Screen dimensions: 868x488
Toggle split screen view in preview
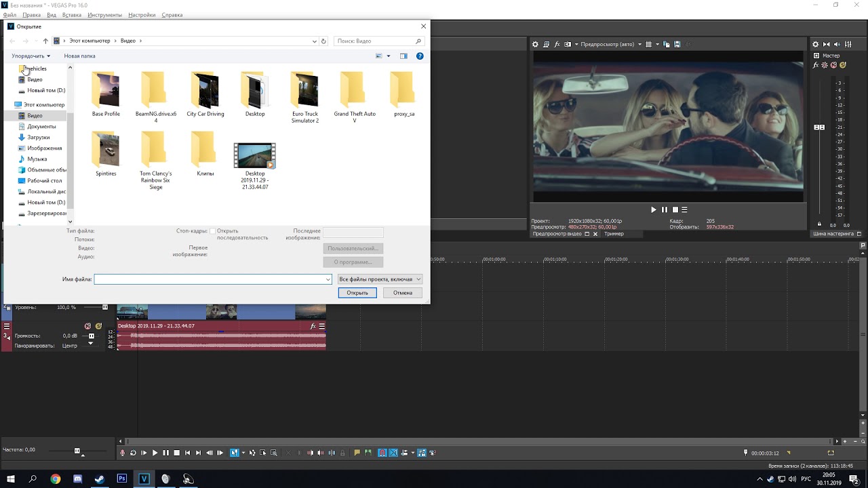[568, 44]
